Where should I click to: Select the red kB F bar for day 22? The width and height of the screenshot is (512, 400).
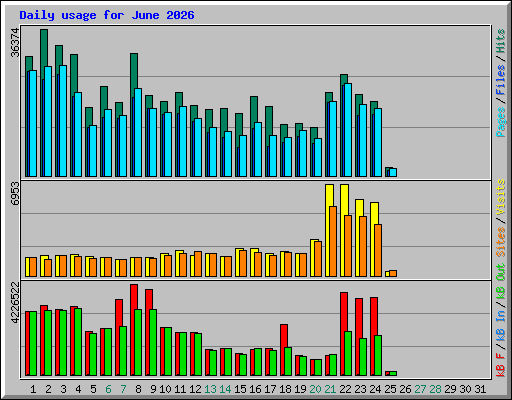344,312
